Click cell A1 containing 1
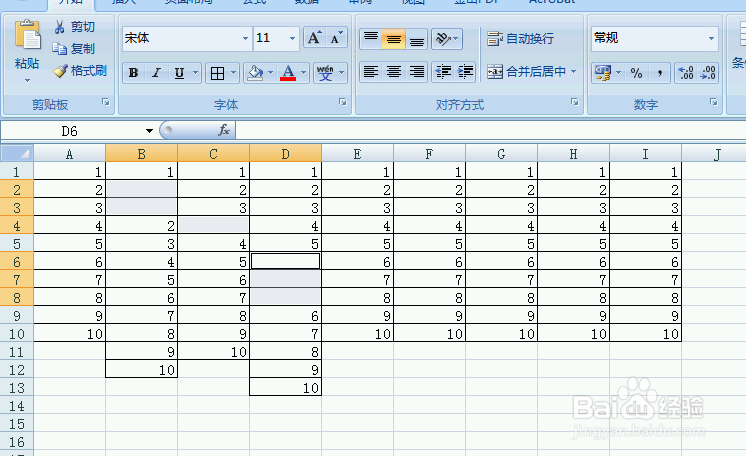The image size is (746, 456). (x=69, y=171)
